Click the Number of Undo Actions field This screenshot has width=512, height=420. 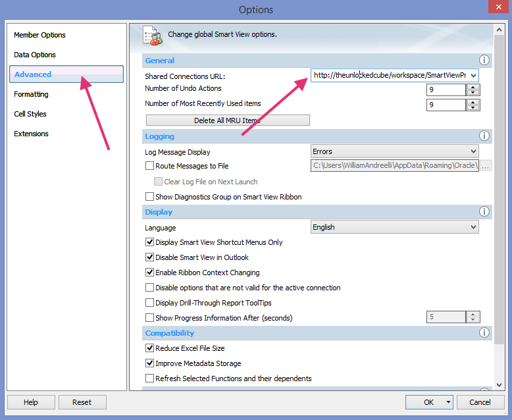pyautogui.click(x=446, y=90)
